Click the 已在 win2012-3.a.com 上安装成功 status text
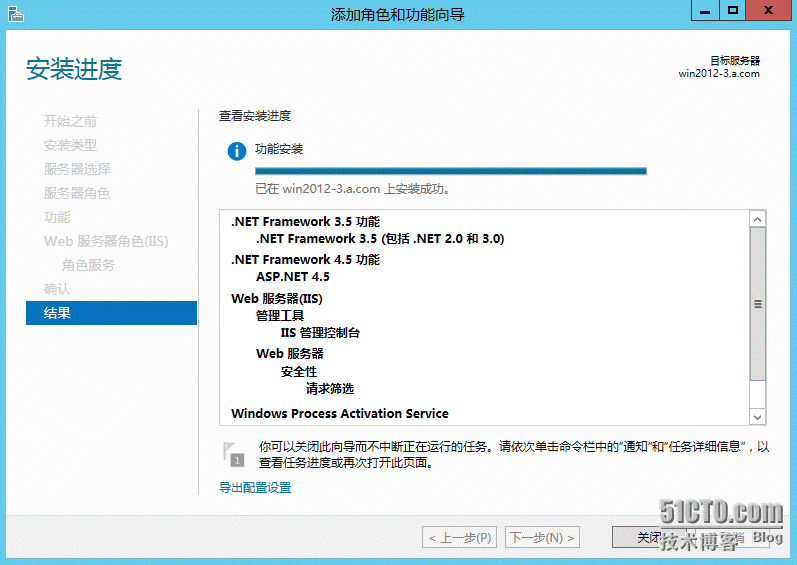 352,189
